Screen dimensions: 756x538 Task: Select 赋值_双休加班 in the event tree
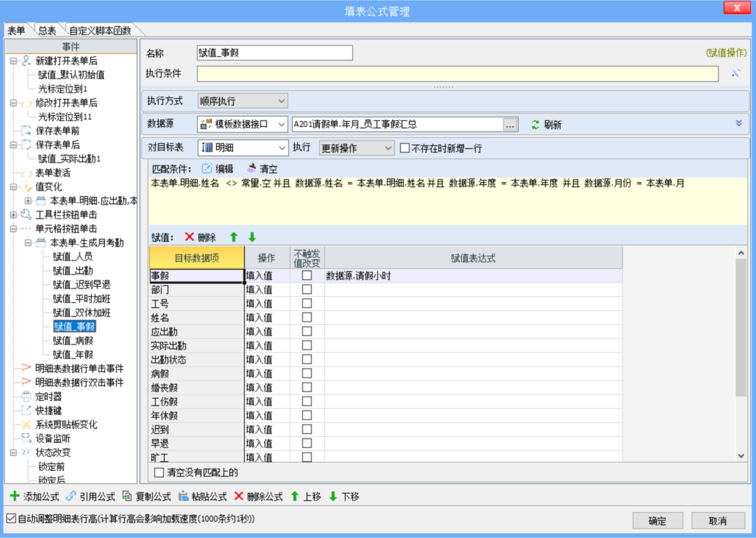click(x=81, y=312)
